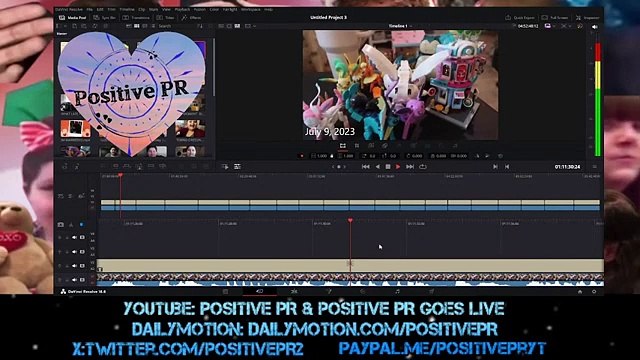640x360 pixels.
Task: Open media pool sort order dropdown
Action: pyautogui.click(x=200, y=26)
